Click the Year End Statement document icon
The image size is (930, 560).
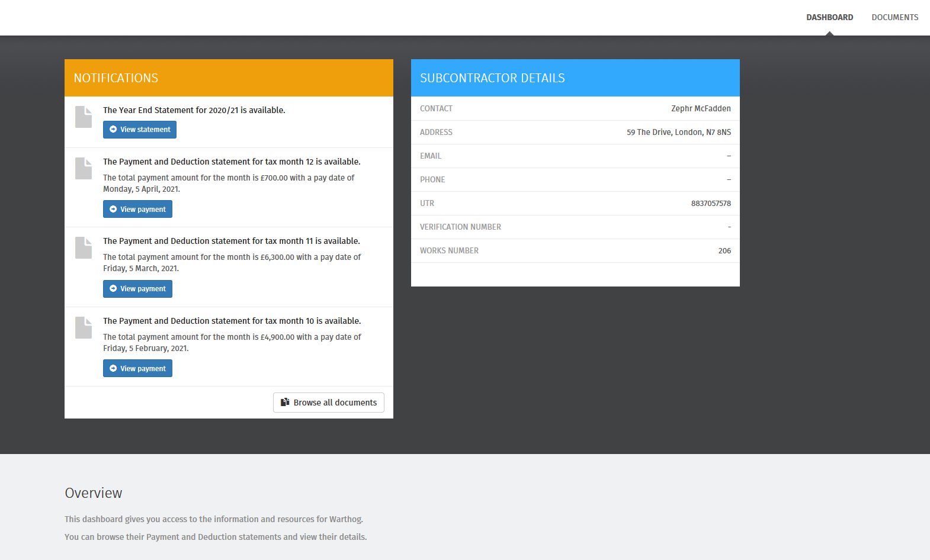click(84, 117)
